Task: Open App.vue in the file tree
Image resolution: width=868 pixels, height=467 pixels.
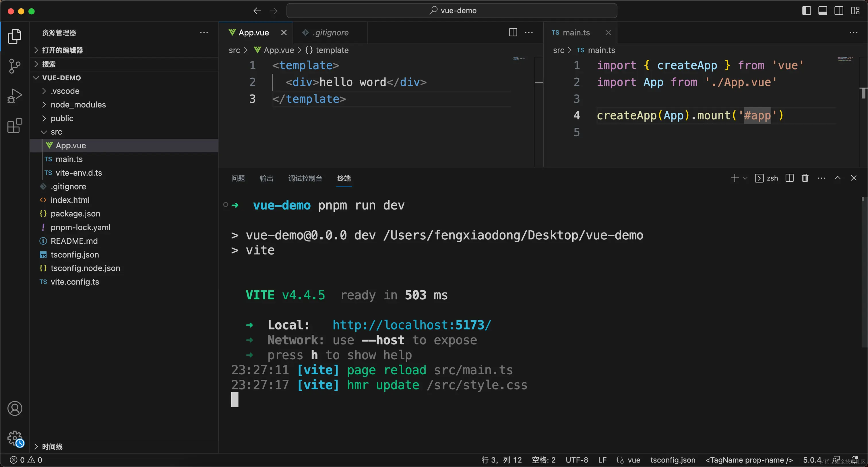Action: pyautogui.click(x=124, y=146)
